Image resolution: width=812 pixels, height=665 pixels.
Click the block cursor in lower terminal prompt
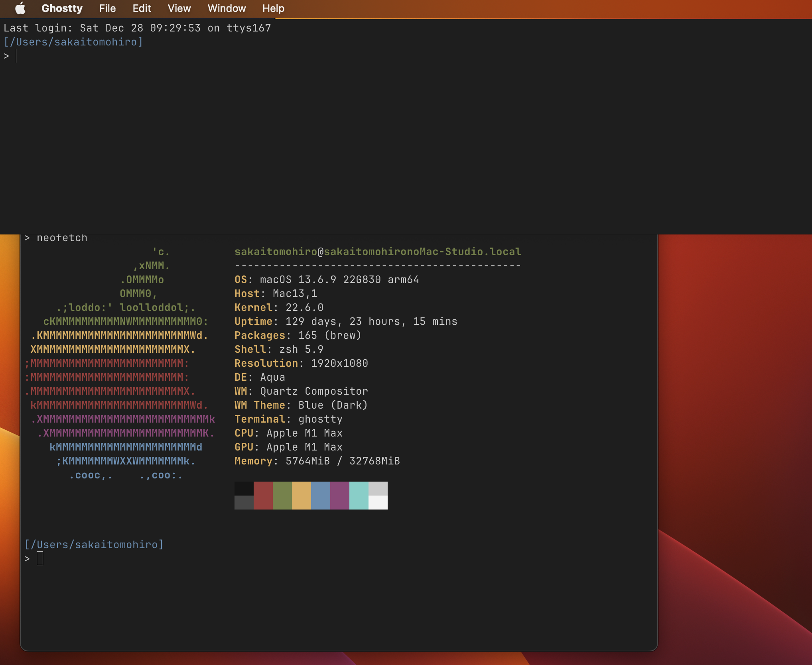click(x=40, y=559)
